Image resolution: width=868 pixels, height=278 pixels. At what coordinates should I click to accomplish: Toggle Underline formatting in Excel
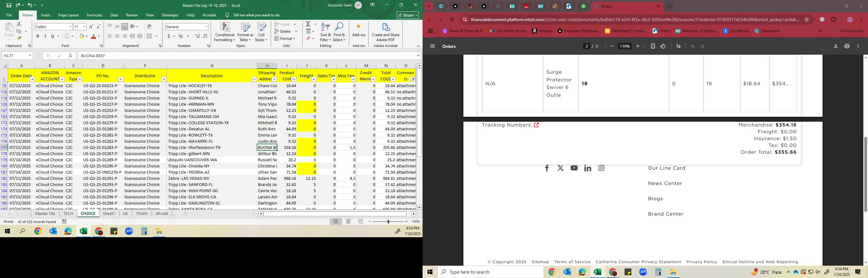53,36
